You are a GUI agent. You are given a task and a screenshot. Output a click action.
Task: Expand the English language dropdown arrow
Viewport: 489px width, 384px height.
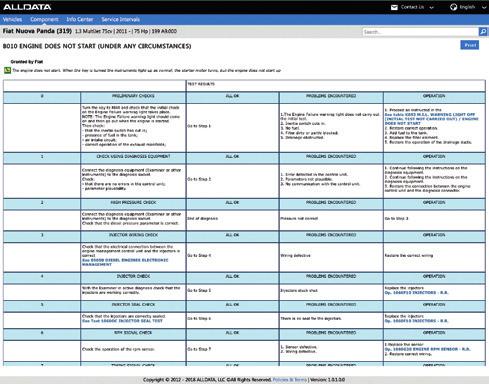[x=484, y=8]
